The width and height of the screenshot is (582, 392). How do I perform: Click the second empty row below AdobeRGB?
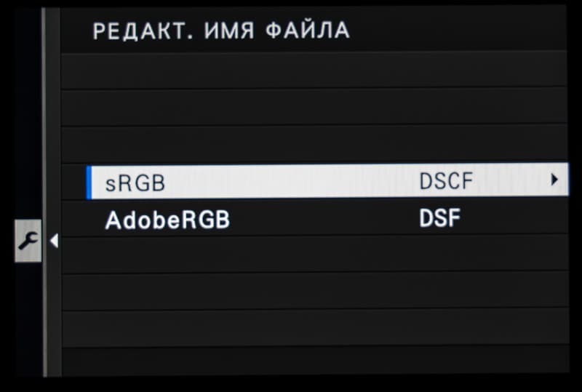[313, 291]
